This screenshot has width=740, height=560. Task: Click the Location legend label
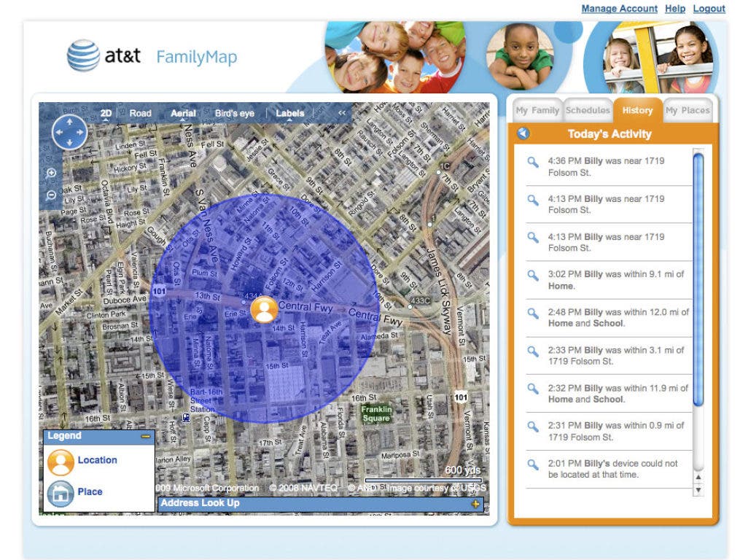pyautogui.click(x=97, y=460)
